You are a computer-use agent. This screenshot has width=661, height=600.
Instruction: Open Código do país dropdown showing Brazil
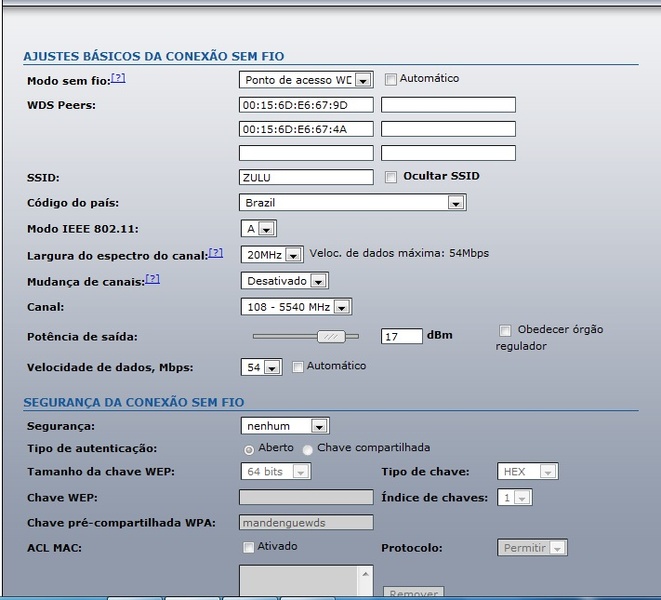click(352, 203)
